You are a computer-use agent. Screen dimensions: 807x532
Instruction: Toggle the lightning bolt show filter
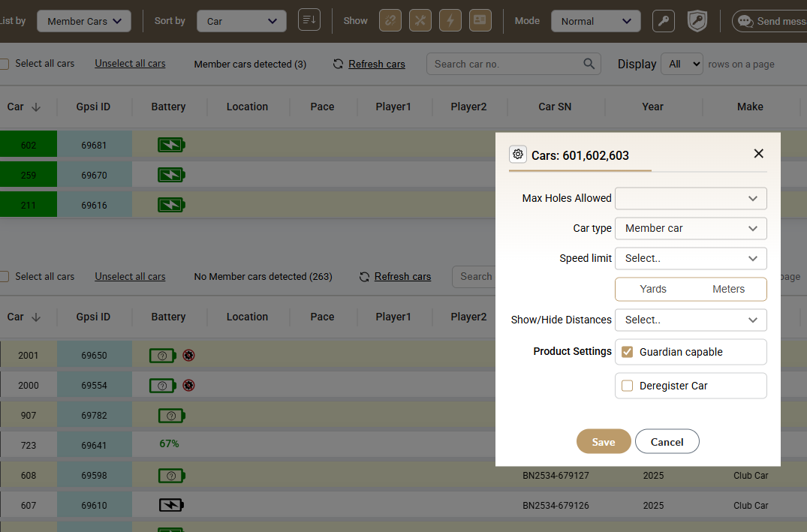click(x=450, y=20)
